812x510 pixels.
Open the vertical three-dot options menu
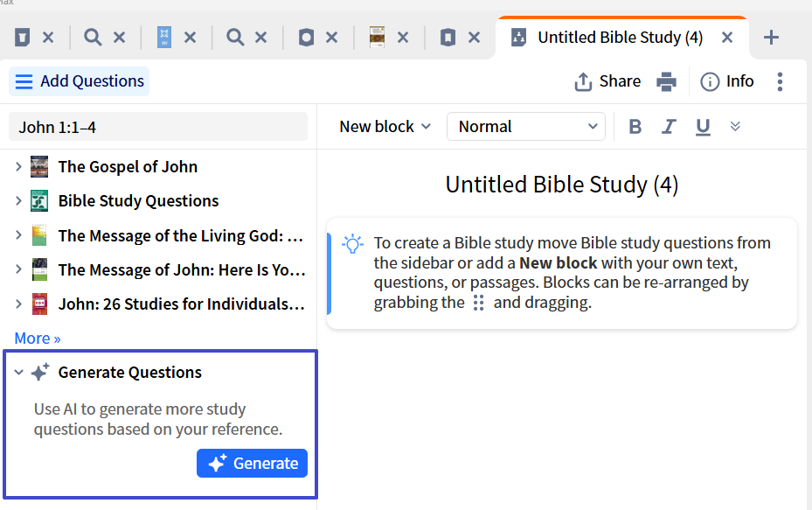(780, 81)
